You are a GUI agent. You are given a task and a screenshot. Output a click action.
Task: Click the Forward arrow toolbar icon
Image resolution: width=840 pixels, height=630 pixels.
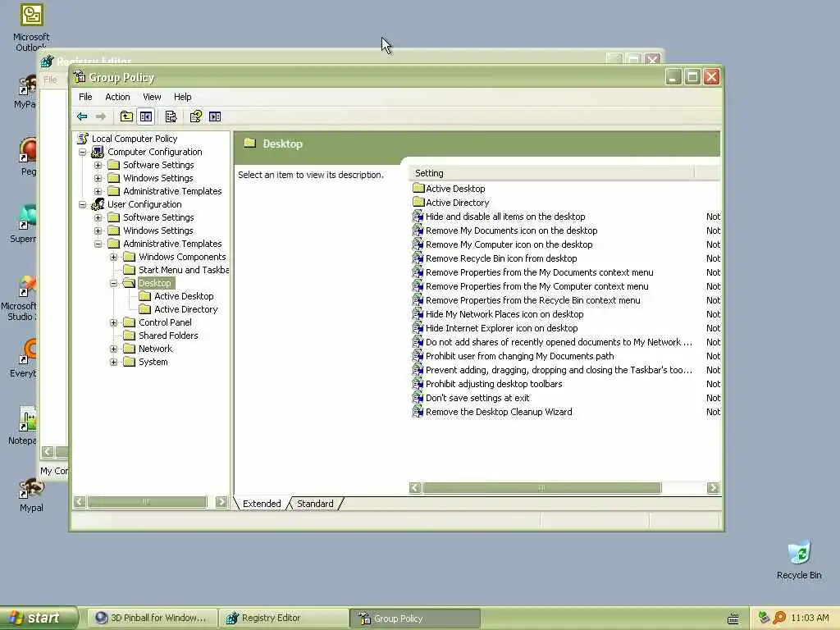[100, 116]
